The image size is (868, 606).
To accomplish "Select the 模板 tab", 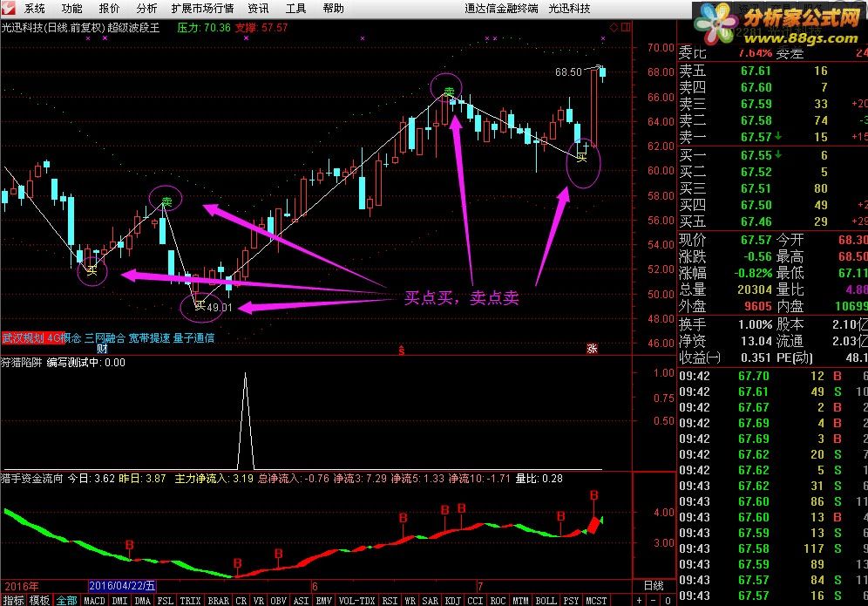I will [38, 601].
